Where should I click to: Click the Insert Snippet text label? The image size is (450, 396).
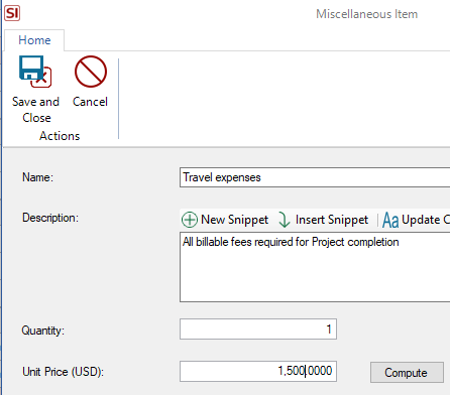[x=332, y=220]
